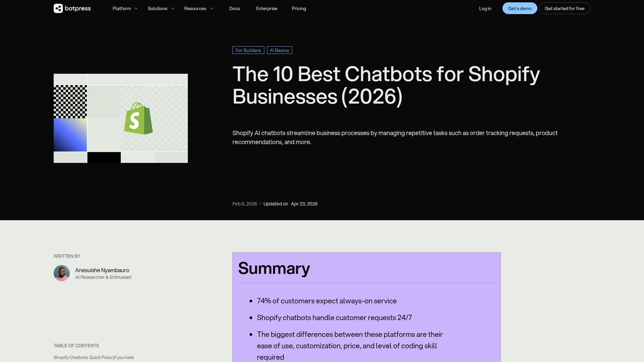Click the Apr 23, 2026 updated date
This screenshot has height=362, width=644.
304,204
